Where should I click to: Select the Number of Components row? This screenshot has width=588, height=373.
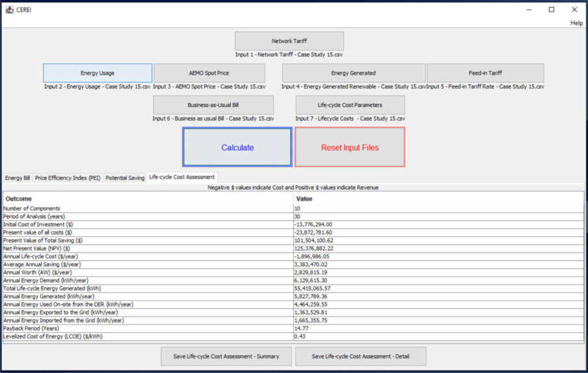click(x=293, y=208)
